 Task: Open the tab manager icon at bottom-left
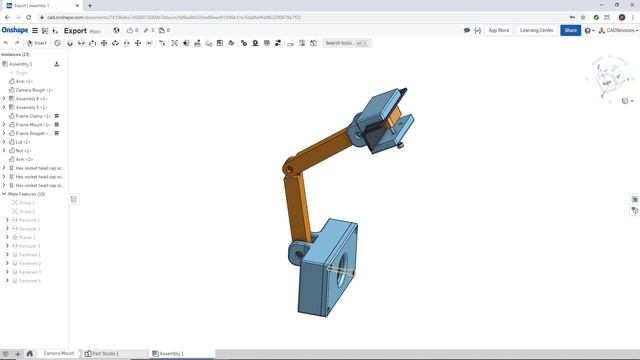coord(5,354)
